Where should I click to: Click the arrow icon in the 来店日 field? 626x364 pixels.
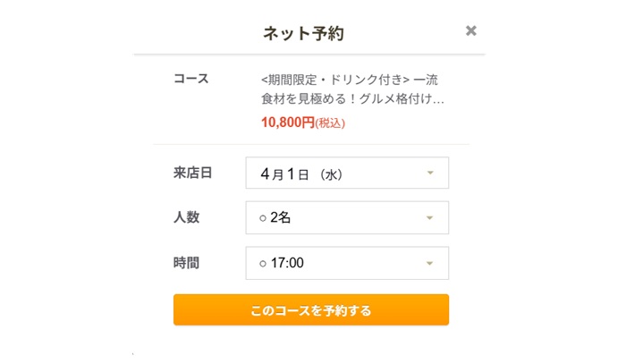pyautogui.click(x=430, y=173)
